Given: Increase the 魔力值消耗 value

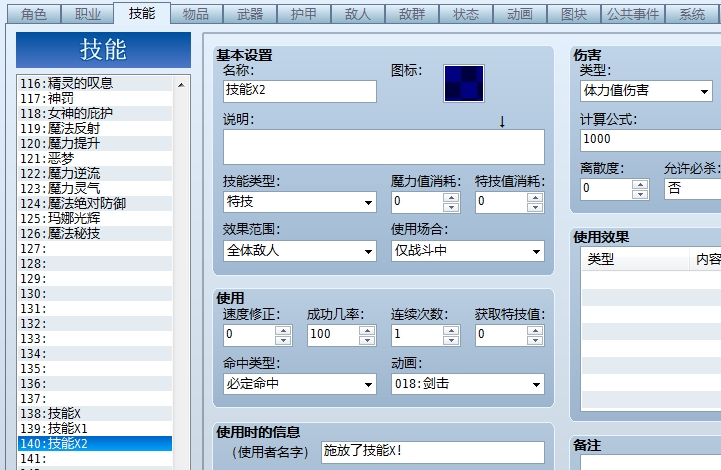Looking at the screenshot, I should (451, 197).
